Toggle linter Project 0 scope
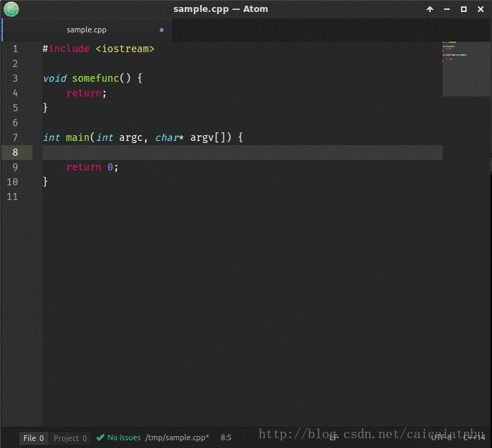Viewport: 492px width, 448px height. [x=70, y=437]
